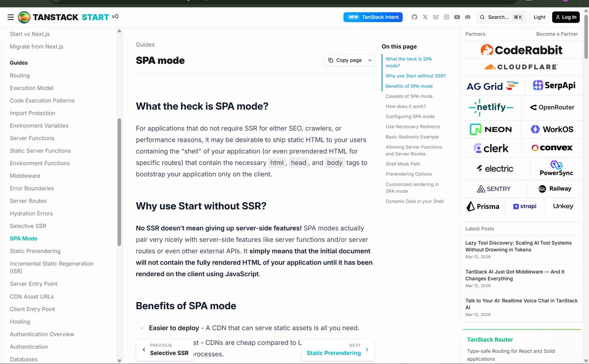Click the Copy page button
The width and height of the screenshot is (589, 364).
click(345, 60)
